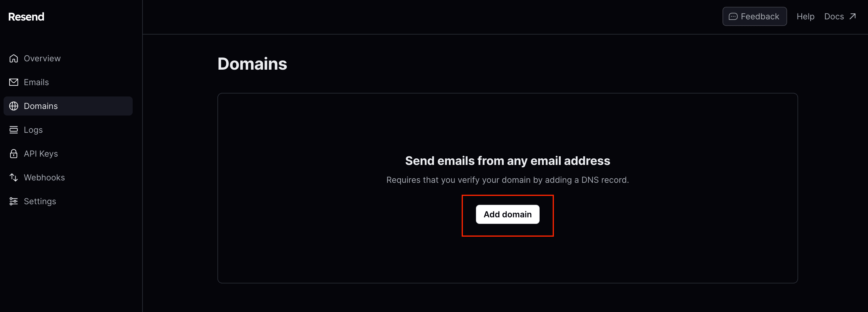Select the Logs text label in sidebar
The height and width of the screenshot is (312, 868).
click(33, 130)
